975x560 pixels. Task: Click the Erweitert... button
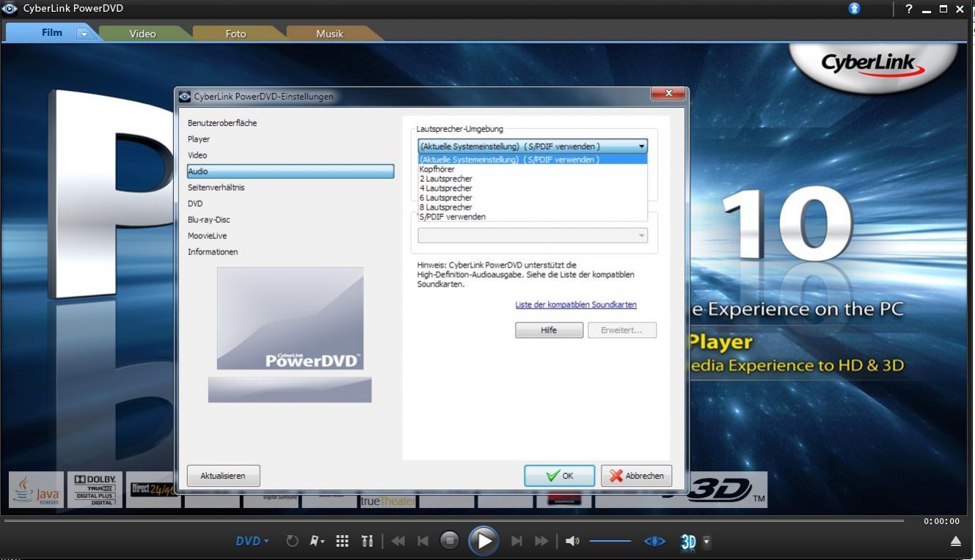(x=621, y=331)
